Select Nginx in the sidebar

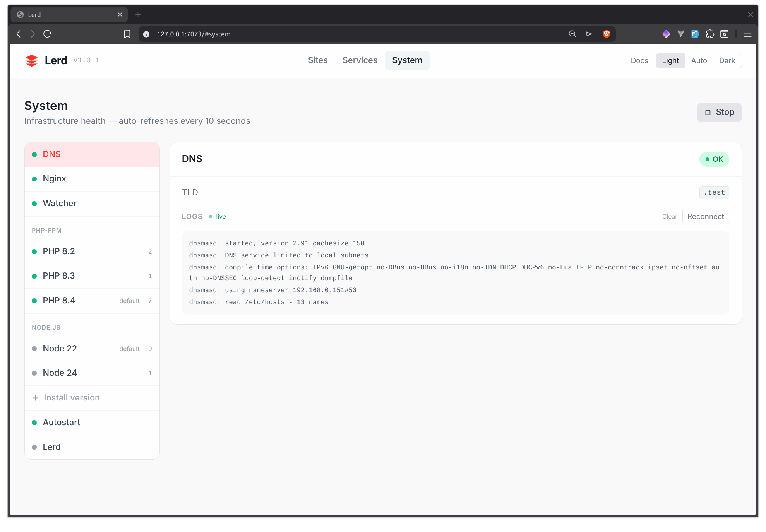pos(54,178)
